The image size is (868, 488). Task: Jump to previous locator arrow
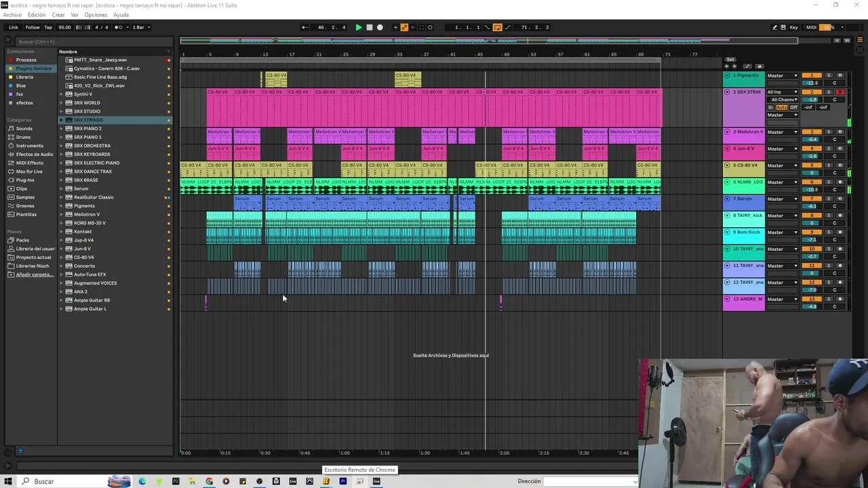pos(727,66)
